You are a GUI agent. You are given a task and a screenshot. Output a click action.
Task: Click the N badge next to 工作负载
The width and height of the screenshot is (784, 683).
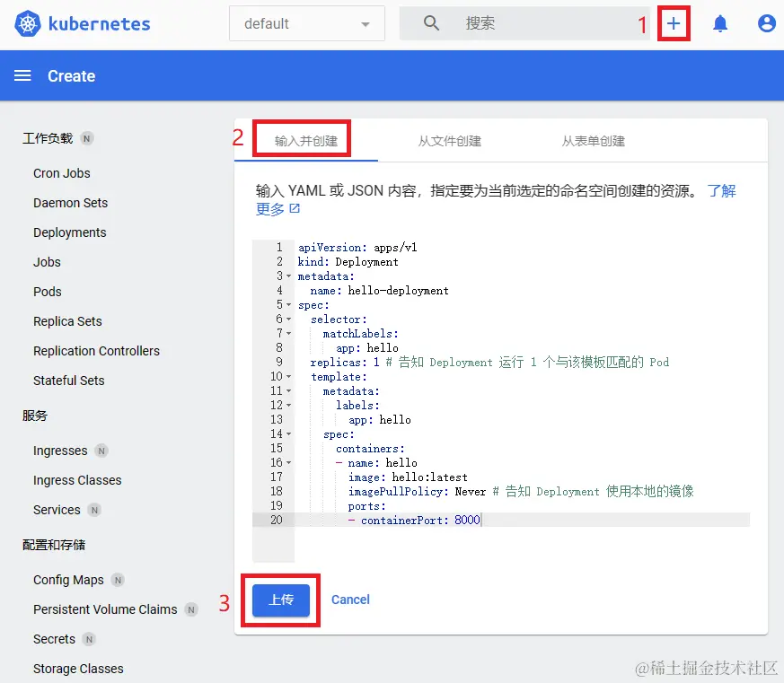[86, 138]
